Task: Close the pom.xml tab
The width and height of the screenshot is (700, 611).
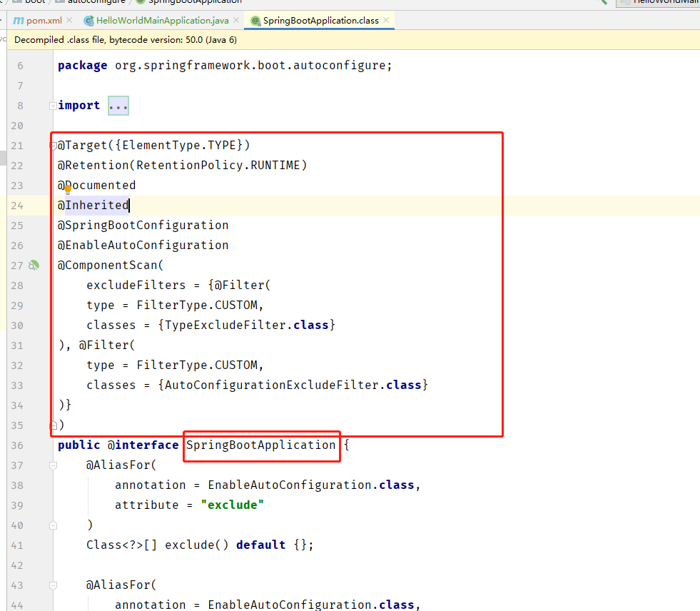Action: coord(69,20)
